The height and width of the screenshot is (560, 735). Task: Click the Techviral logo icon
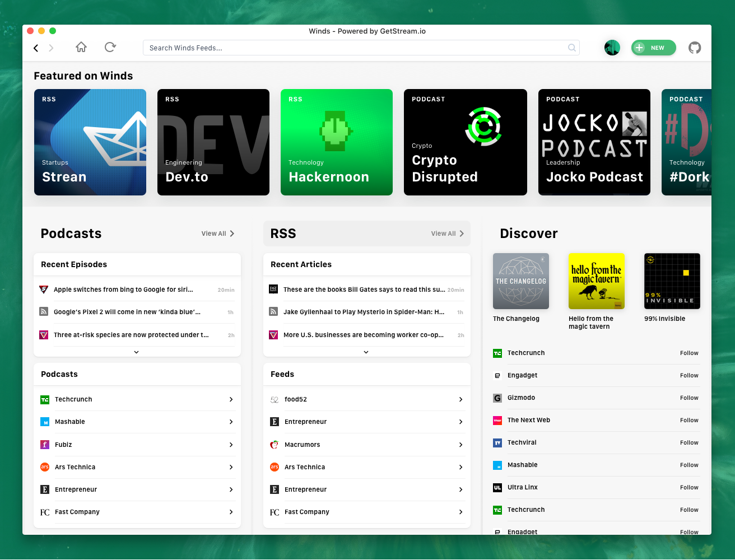497,443
